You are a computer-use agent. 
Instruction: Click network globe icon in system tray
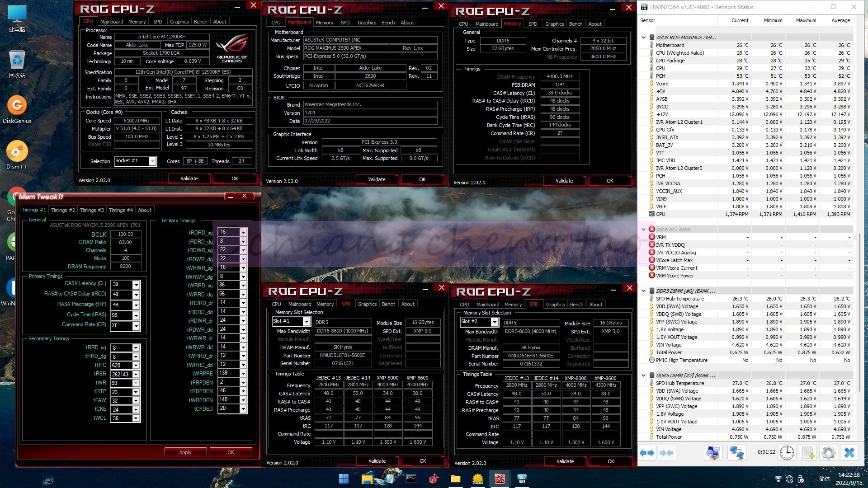pyautogui.click(x=789, y=479)
